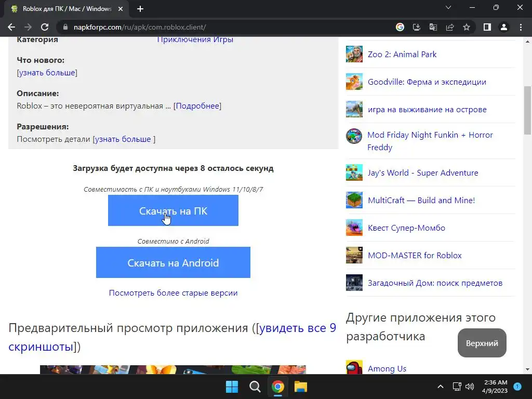
Task: Open the tab search dropdown arrow
Action: click(x=448, y=7)
